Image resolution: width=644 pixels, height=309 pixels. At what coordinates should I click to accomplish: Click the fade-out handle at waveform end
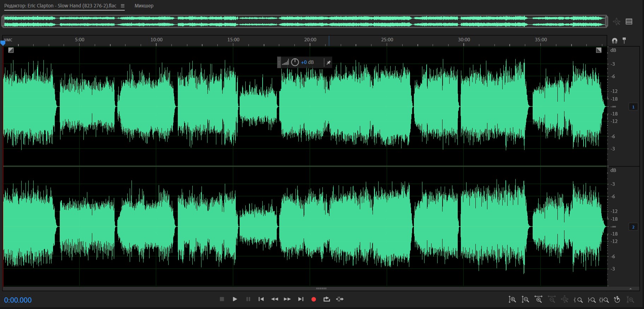coord(598,50)
